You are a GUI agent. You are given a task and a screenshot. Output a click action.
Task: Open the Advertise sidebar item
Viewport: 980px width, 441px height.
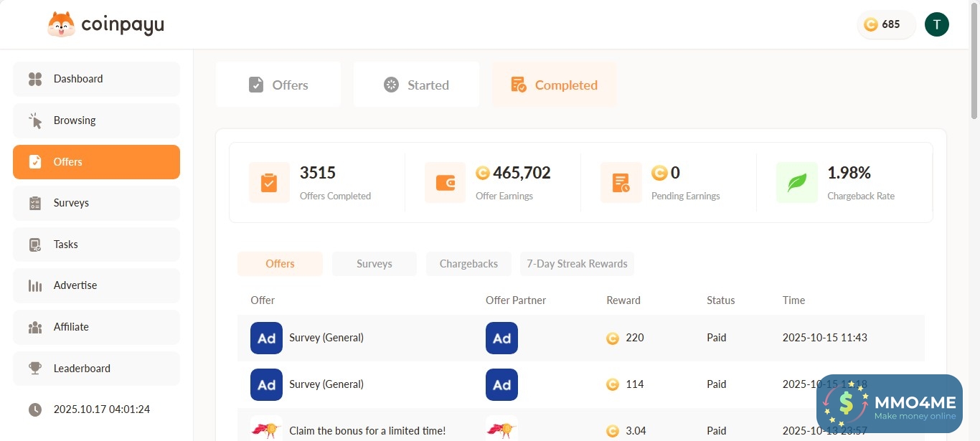tap(96, 285)
